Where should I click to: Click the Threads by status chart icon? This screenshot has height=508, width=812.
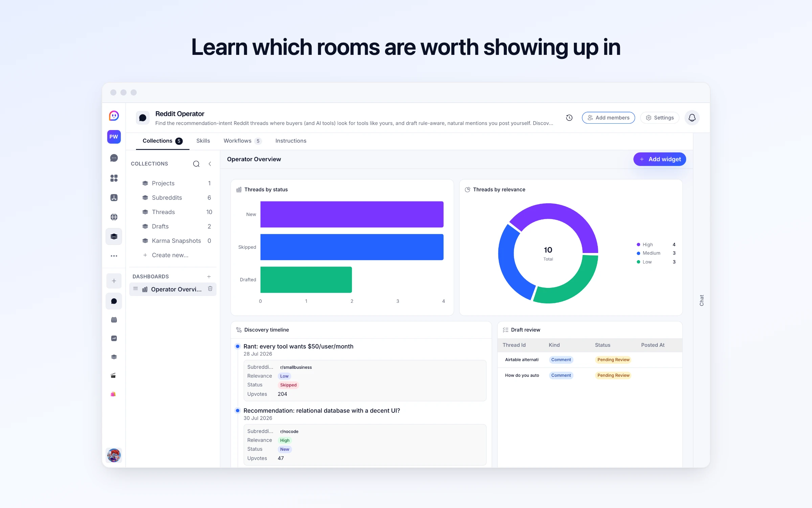239,190
